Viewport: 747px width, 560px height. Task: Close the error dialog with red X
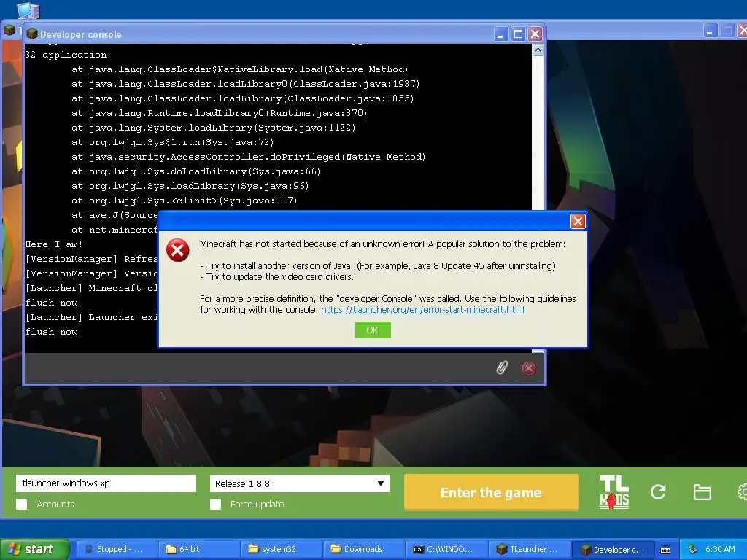pyautogui.click(x=578, y=222)
